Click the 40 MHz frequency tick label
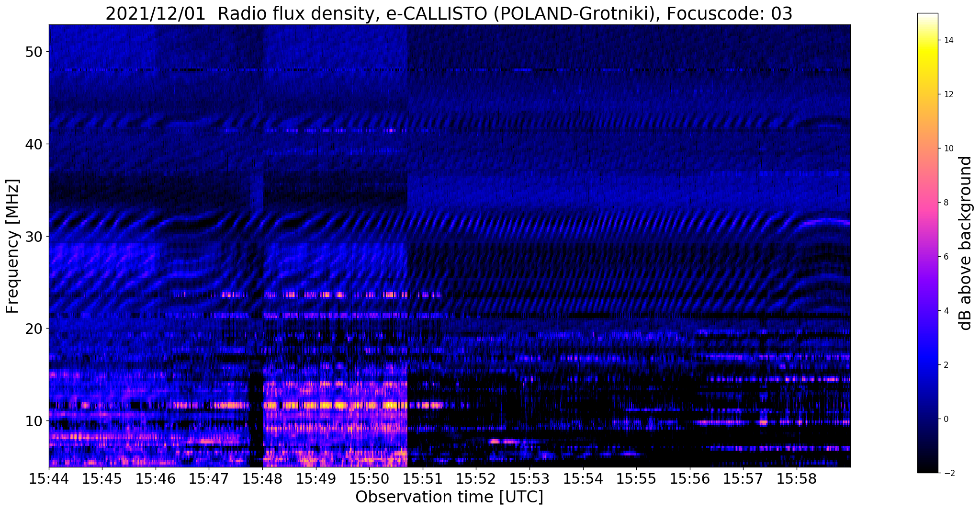The height and width of the screenshot is (511, 980). tap(33, 144)
